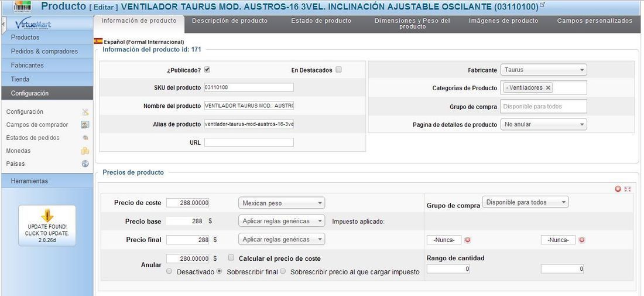This screenshot has width=644, height=296.
Task: Open the Tienda sidebar menu
Action: (47, 79)
